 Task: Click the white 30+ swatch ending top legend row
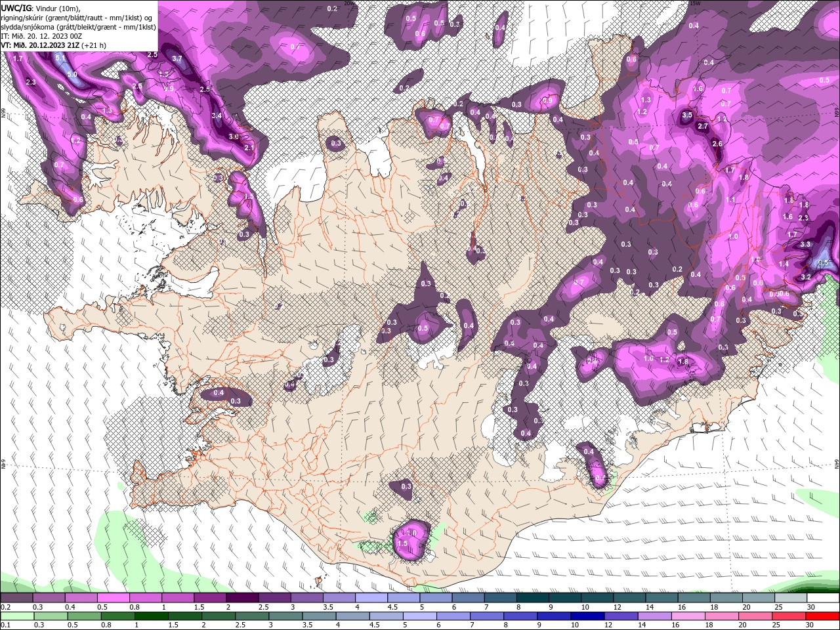822,598
